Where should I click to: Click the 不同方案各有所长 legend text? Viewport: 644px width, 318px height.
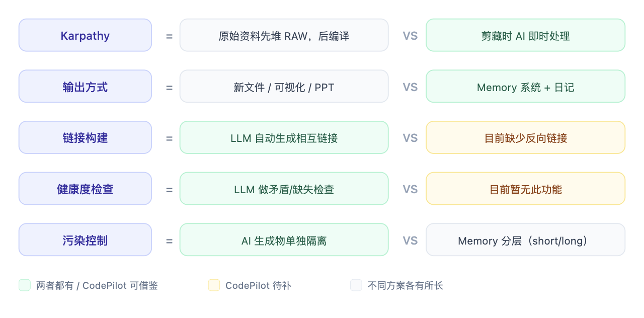click(405, 286)
